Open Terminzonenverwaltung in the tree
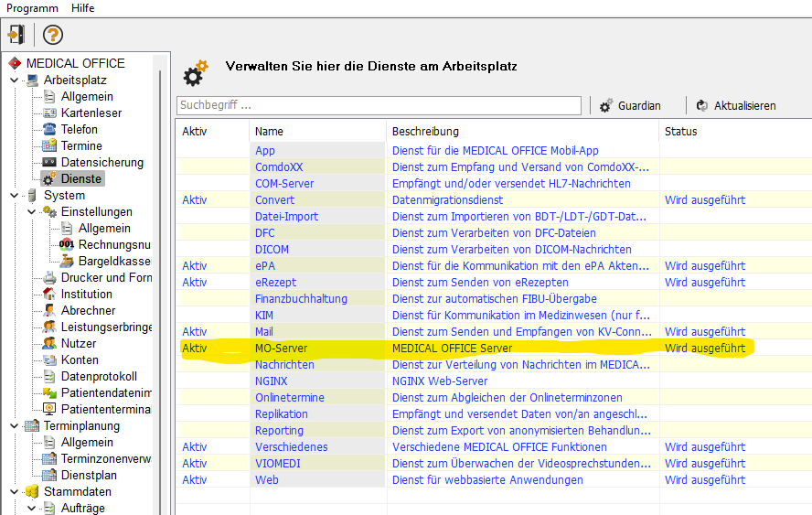812x515 pixels. (x=106, y=458)
